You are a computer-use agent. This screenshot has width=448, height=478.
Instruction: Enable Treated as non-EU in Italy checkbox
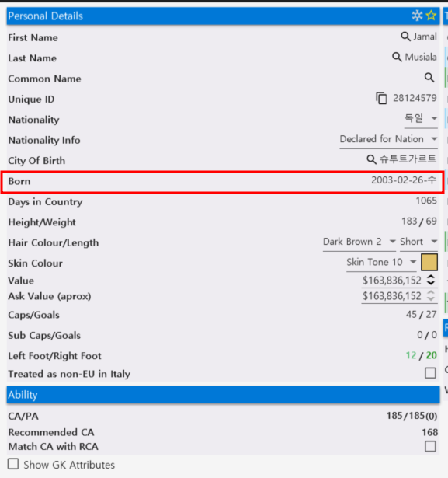point(430,373)
